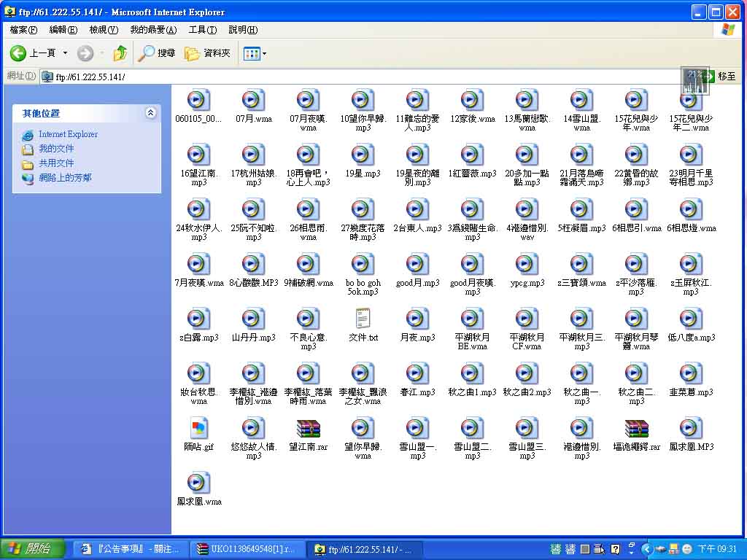Collapse the 其他位置 panel chevron
747x560 pixels.
tap(150, 113)
